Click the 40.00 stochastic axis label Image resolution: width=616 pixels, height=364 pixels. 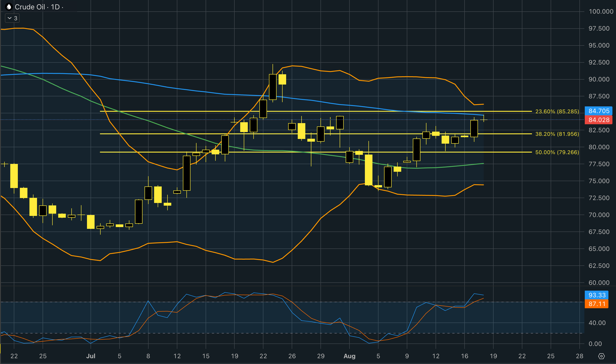click(597, 323)
